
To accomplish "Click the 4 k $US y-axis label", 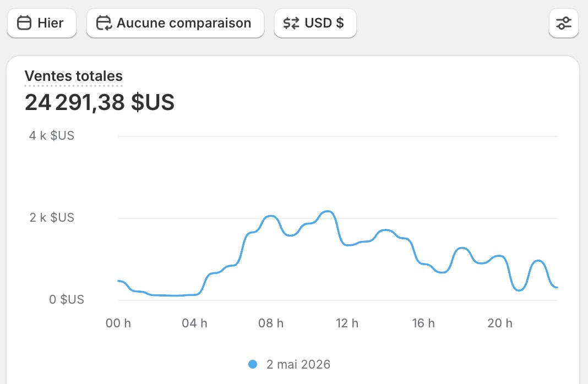I will pos(52,136).
